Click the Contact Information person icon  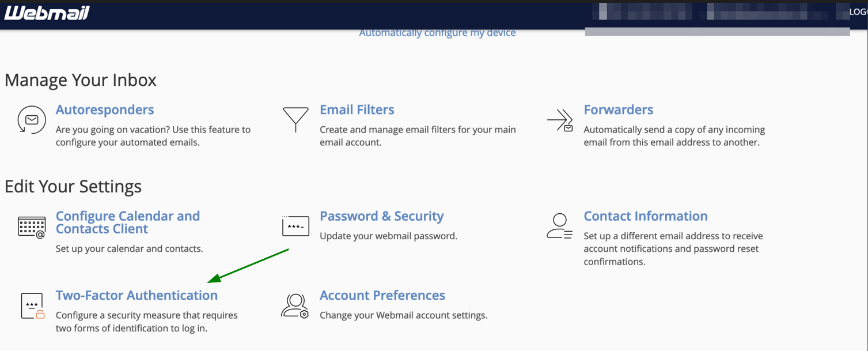[560, 226]
